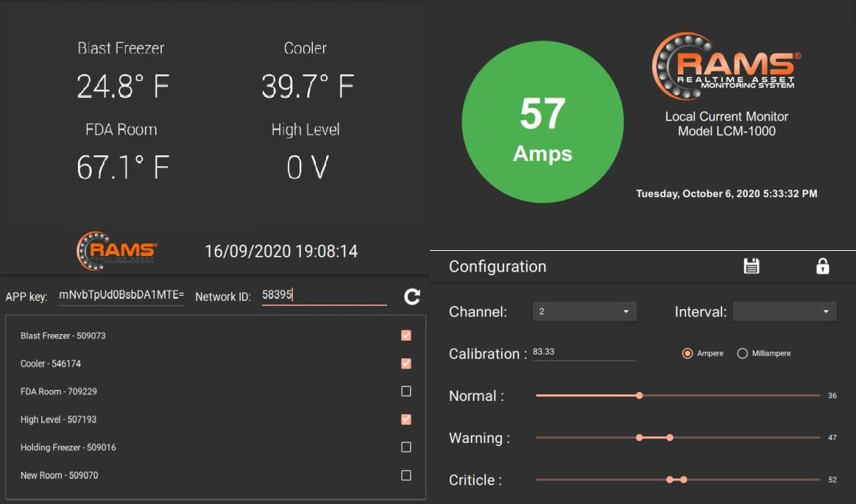Click the Cooler - 546174 list label
This screenshot has height=504, width=856.
tap(50, 363)
